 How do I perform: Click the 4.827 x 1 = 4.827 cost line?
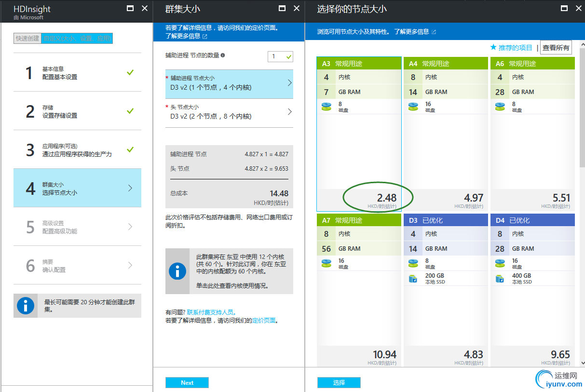pos(266,154)
